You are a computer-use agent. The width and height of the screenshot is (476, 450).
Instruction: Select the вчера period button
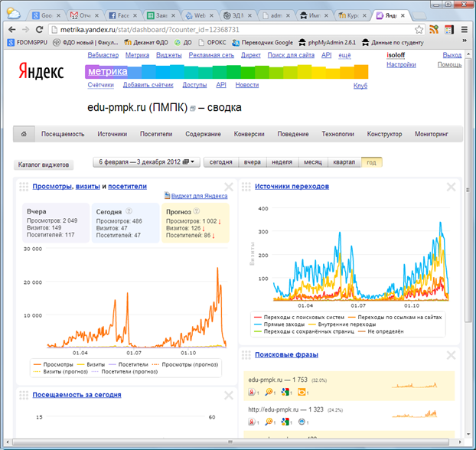click(x=253, y=162)
